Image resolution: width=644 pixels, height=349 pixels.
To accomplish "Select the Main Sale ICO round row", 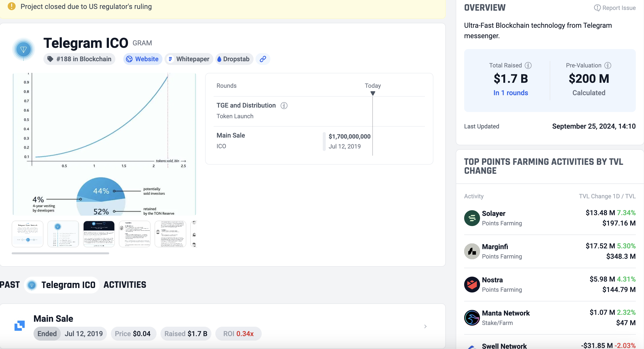I will coord(319,141).
